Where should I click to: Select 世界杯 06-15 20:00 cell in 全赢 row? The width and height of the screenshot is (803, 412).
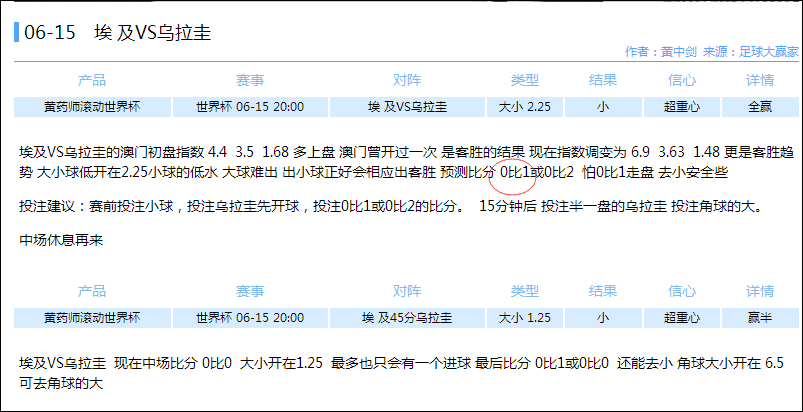[250, 107]
